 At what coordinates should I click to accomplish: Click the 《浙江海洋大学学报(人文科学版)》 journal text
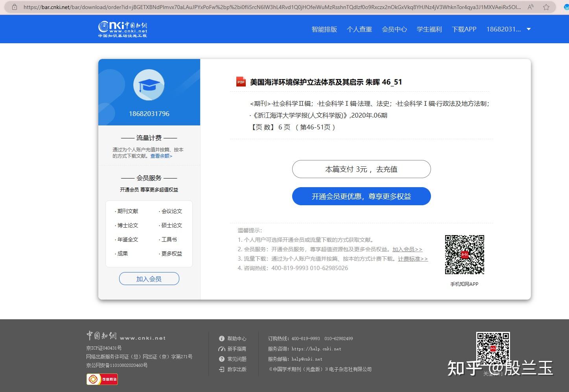tap(300, 115)
